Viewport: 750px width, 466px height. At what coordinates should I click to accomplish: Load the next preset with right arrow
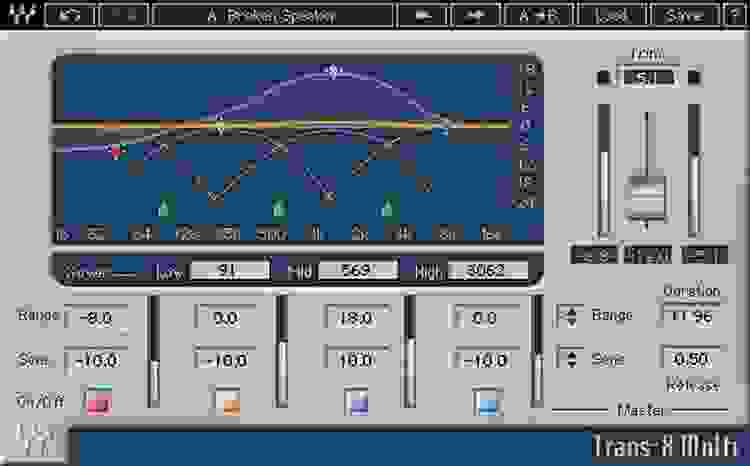[475, 16]
